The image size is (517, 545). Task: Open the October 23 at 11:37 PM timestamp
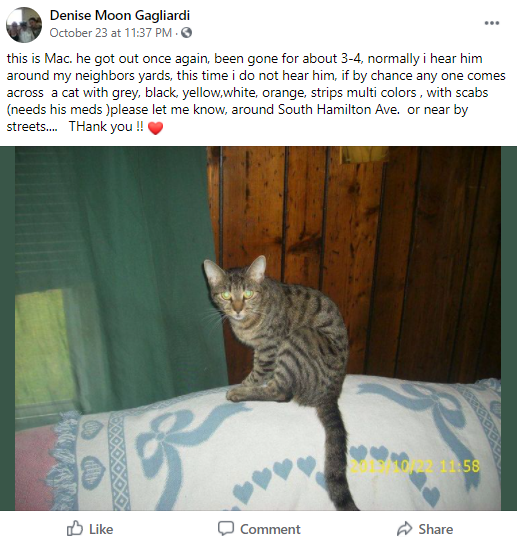click(111, 33)
